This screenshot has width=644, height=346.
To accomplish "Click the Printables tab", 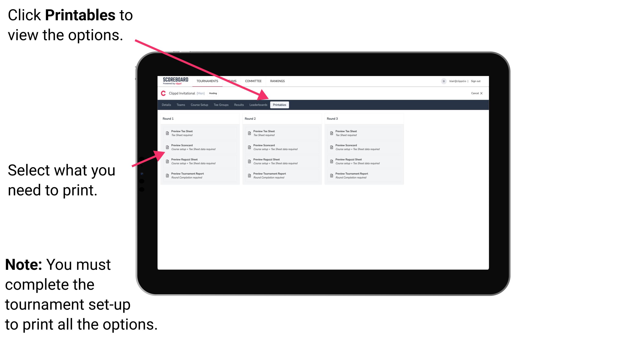I will 279,105.
